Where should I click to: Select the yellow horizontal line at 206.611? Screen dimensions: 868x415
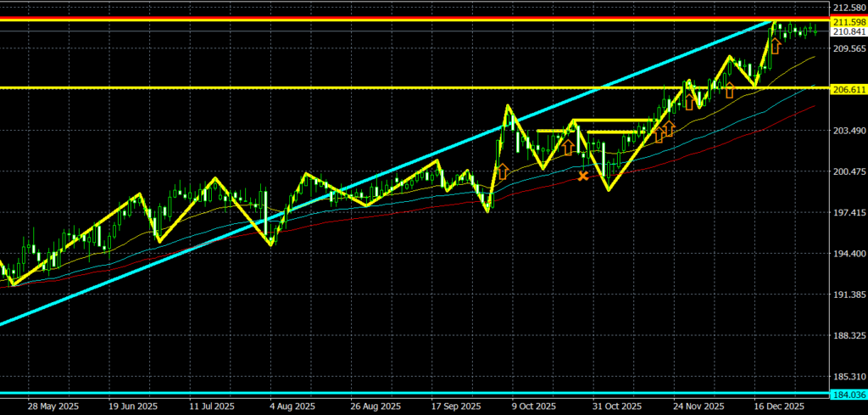point(254,87)
